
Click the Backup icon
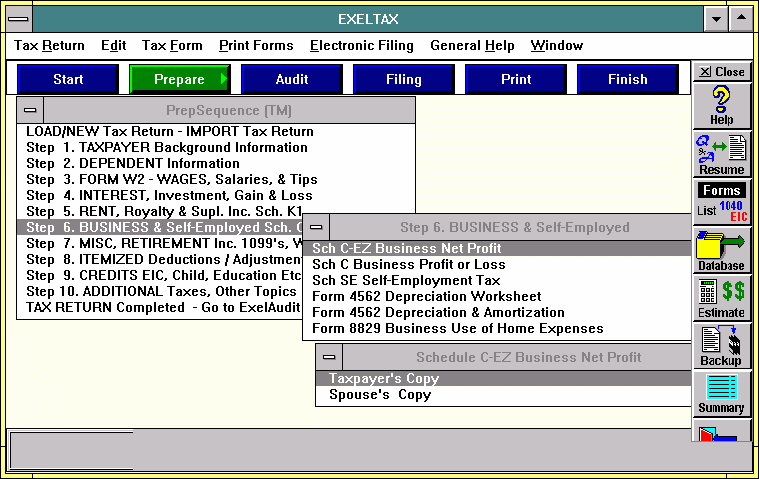(721, 345)
